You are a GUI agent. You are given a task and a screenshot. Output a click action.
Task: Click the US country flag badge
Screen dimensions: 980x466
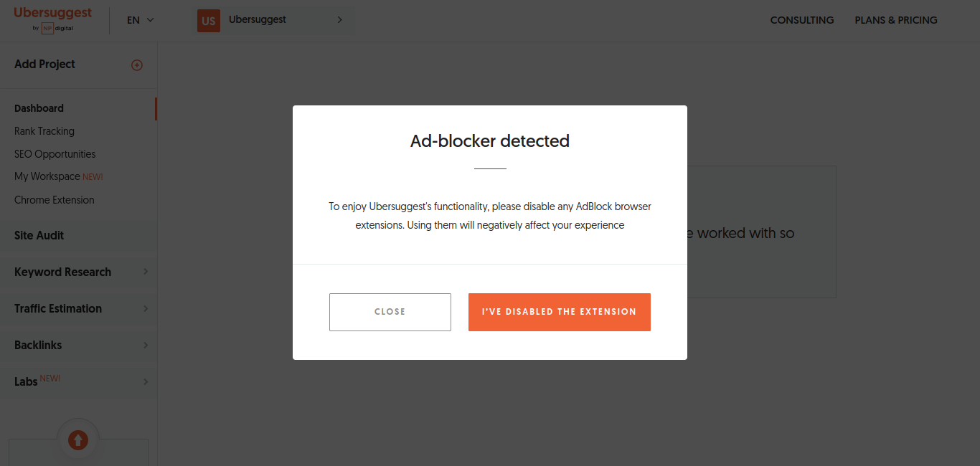208,21
